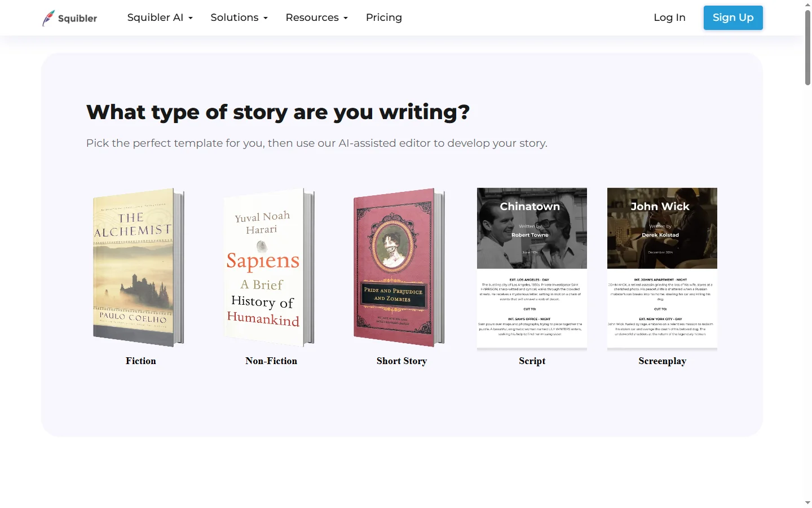Click the Fiction label
The width and height of the screenshot is (812, 508).
141,361
